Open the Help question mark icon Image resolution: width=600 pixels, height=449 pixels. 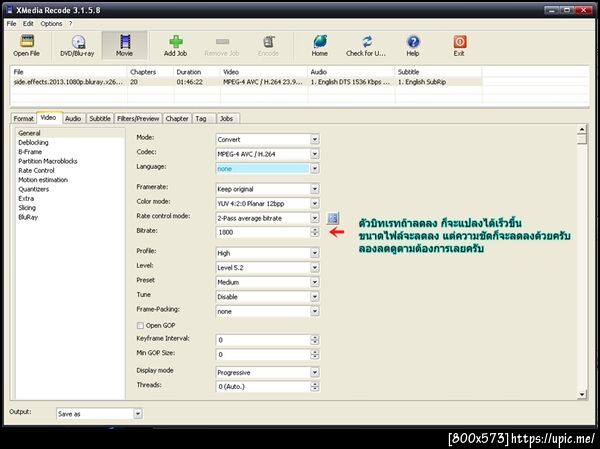point(413,41)
